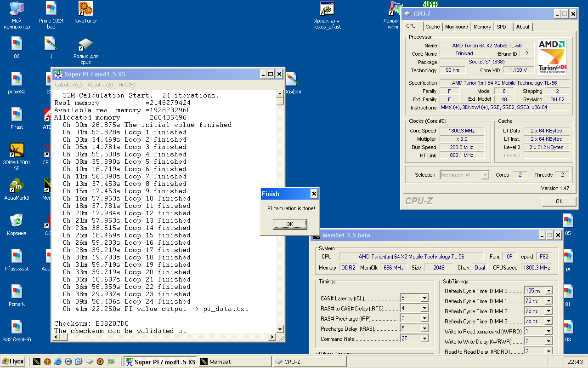Open Write to Write Delay (tWRWR) dropdown
This screenshot has height=368, width=588.
[548, 341]
